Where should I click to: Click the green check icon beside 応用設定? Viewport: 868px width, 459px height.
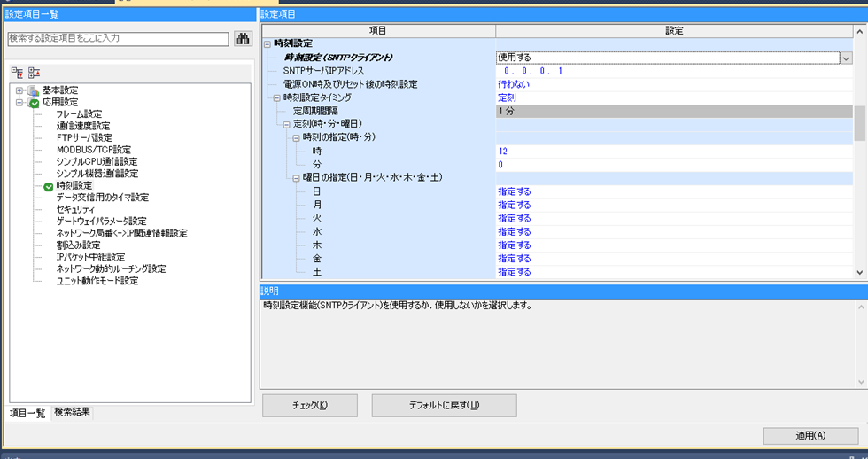[x=34, y=103]
